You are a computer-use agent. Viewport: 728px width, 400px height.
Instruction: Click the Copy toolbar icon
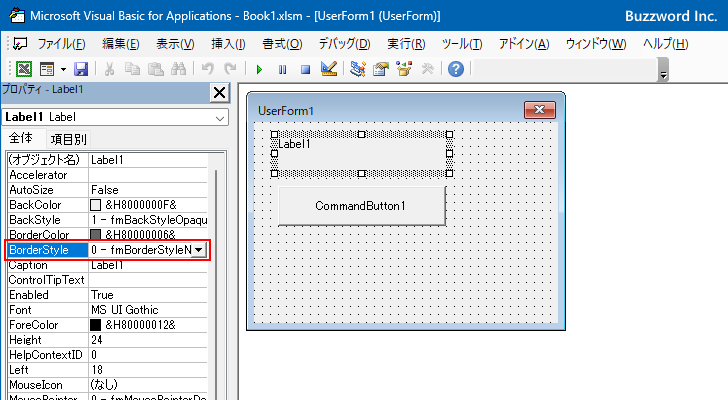tap(132, 69)
